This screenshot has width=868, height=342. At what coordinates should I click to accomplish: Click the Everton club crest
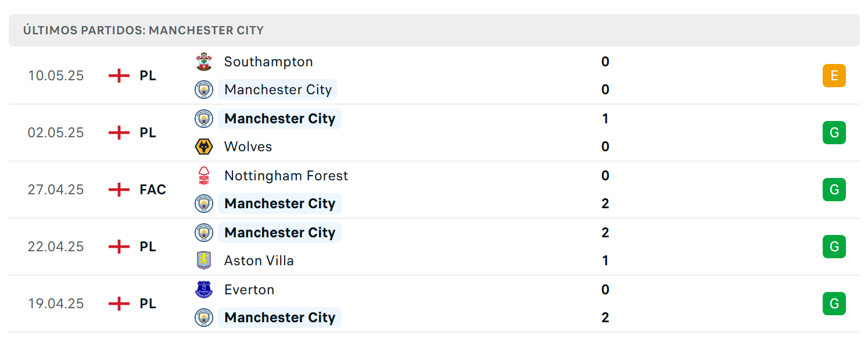[x=204, y=290]
